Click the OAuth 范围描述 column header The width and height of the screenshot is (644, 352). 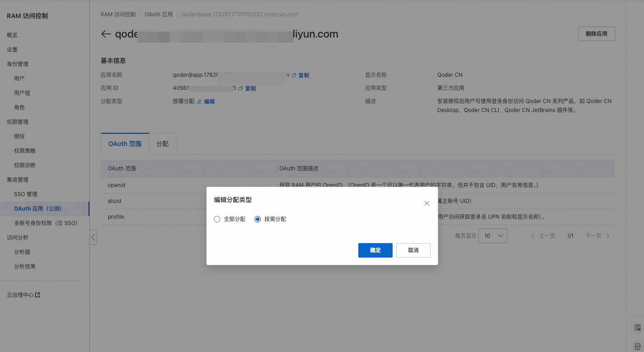coord(299,169)
